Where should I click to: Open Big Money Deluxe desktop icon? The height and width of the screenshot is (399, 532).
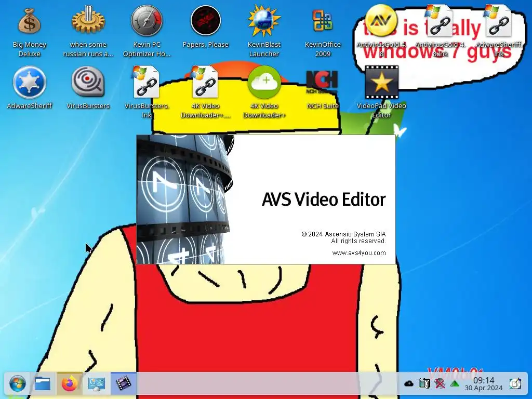pyautogui.click(x=29, y=21)
